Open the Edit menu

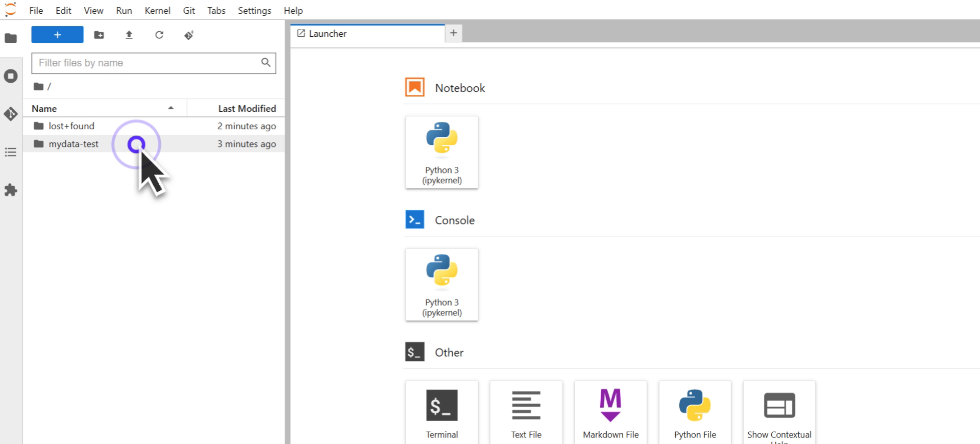(63, 10)
